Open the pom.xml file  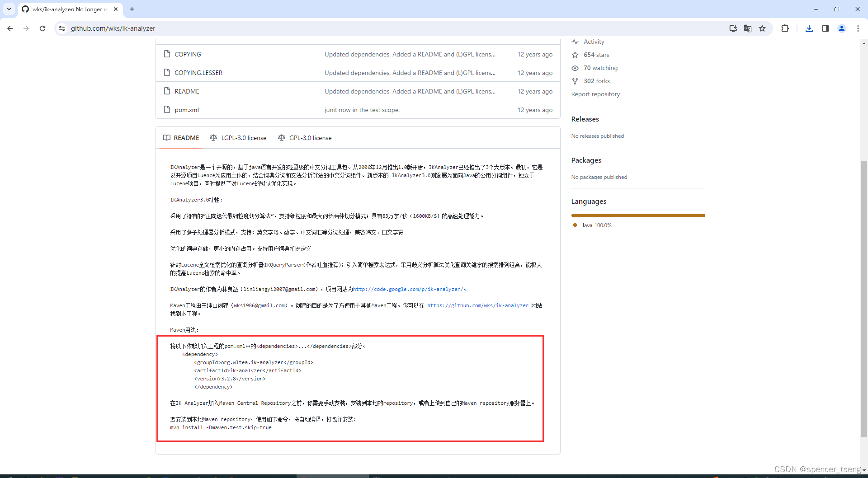187,110
